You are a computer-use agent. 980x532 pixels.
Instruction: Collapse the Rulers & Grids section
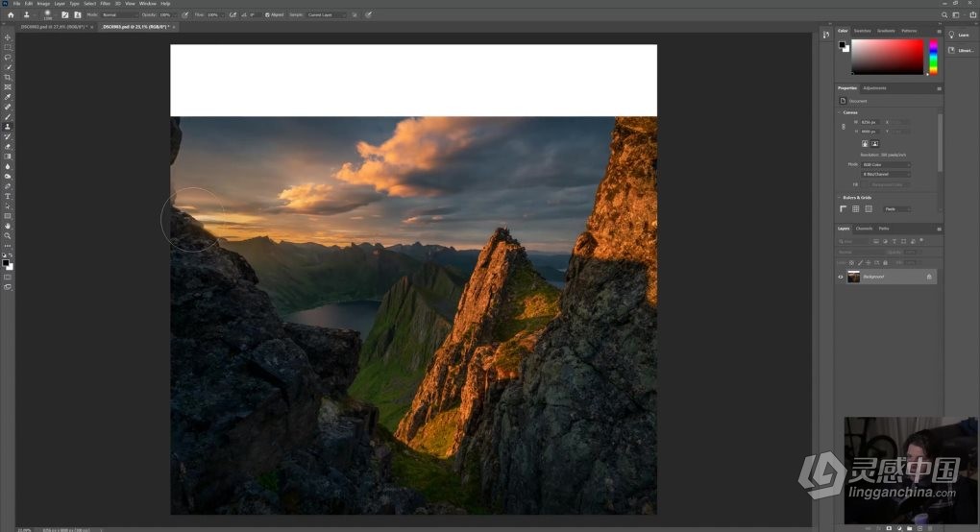pyautogui.click(x=840, y=197)
